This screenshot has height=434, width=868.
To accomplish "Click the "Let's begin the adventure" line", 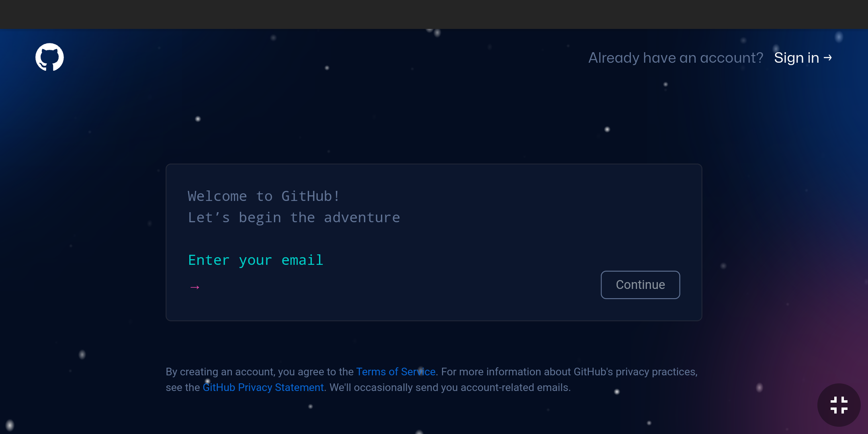I will 294,217.
